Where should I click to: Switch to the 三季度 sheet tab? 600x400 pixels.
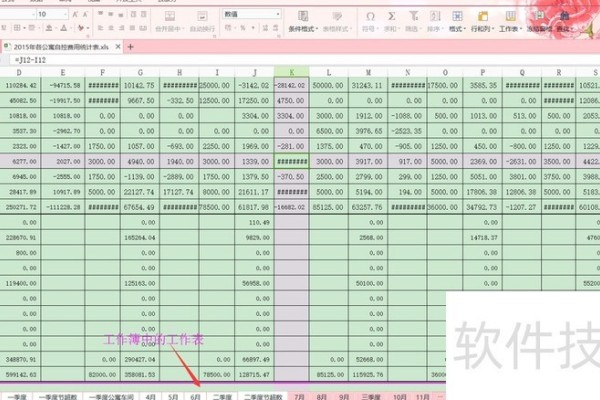point(371,397)
